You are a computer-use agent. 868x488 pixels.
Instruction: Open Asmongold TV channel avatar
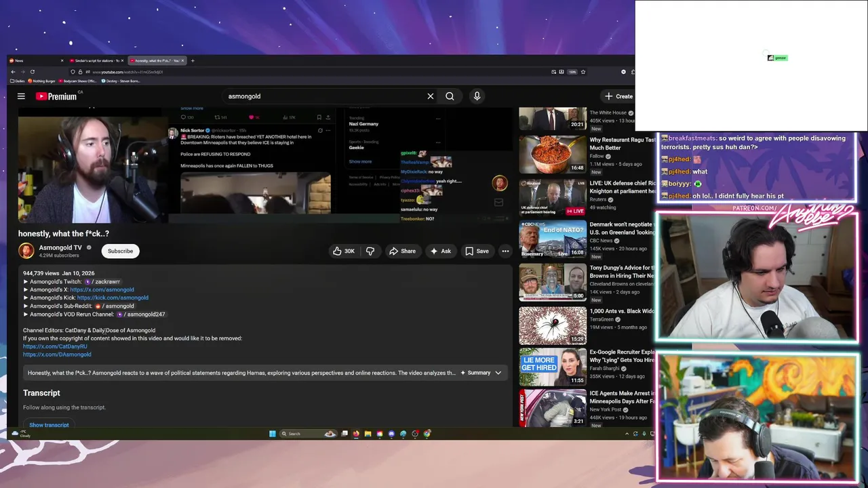26,251
